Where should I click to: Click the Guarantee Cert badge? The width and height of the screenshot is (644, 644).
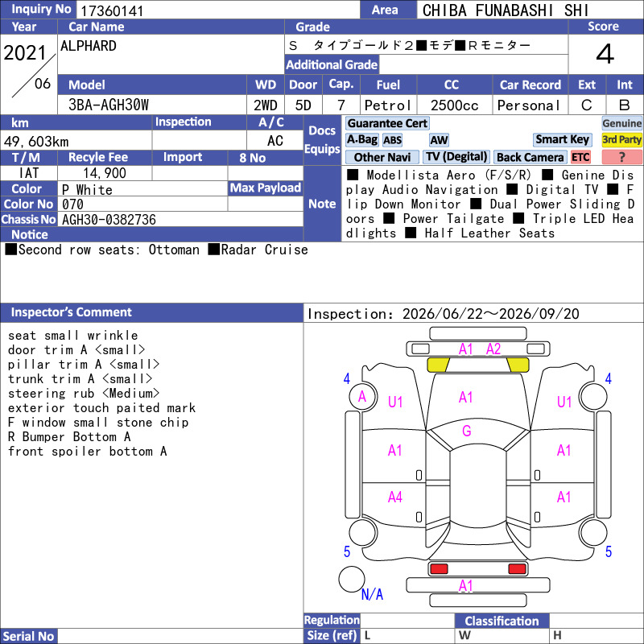387,123
